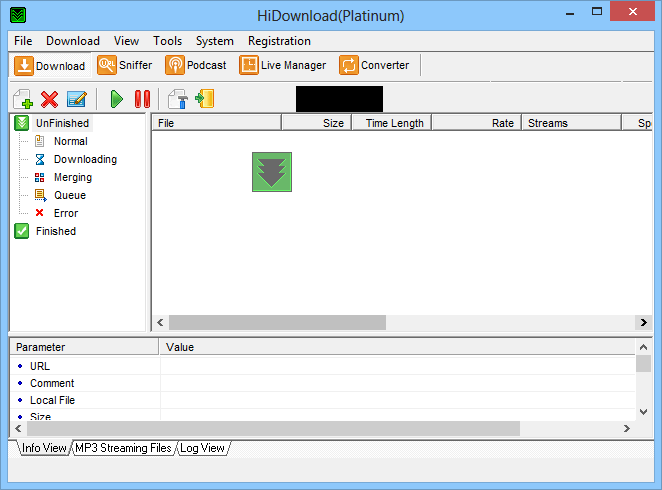
Task: Click the yellow exit door icon
Action: pyautogui.click(x=205, y=99)
